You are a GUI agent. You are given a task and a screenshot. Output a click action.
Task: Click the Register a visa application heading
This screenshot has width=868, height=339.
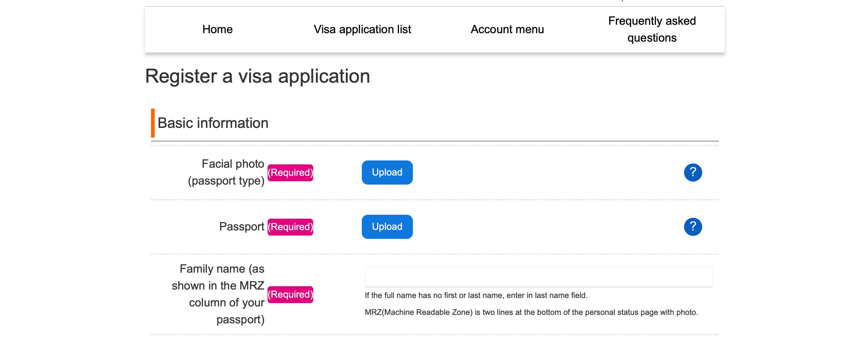[x=257, y=76]
